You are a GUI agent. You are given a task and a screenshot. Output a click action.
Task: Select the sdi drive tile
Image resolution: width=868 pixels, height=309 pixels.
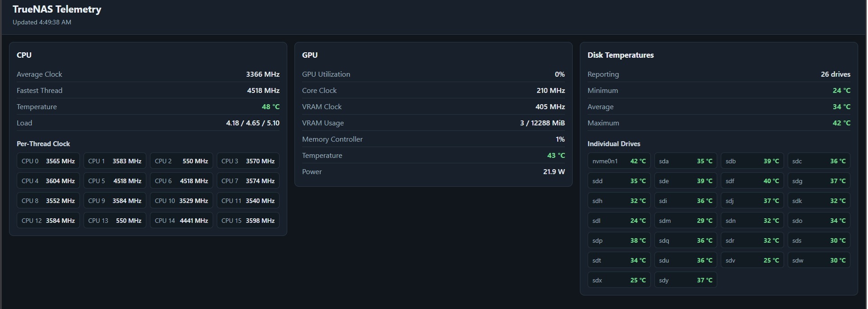point(686,201)
